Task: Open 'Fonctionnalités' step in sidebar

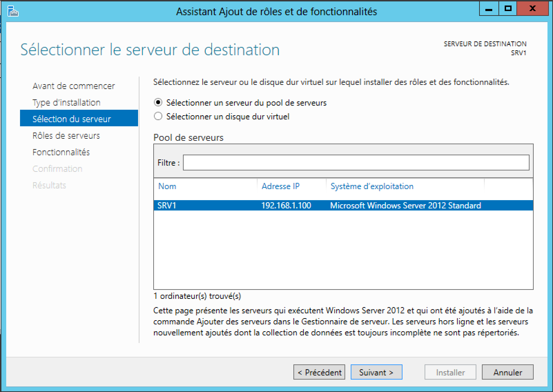Action: pos(61,152)
